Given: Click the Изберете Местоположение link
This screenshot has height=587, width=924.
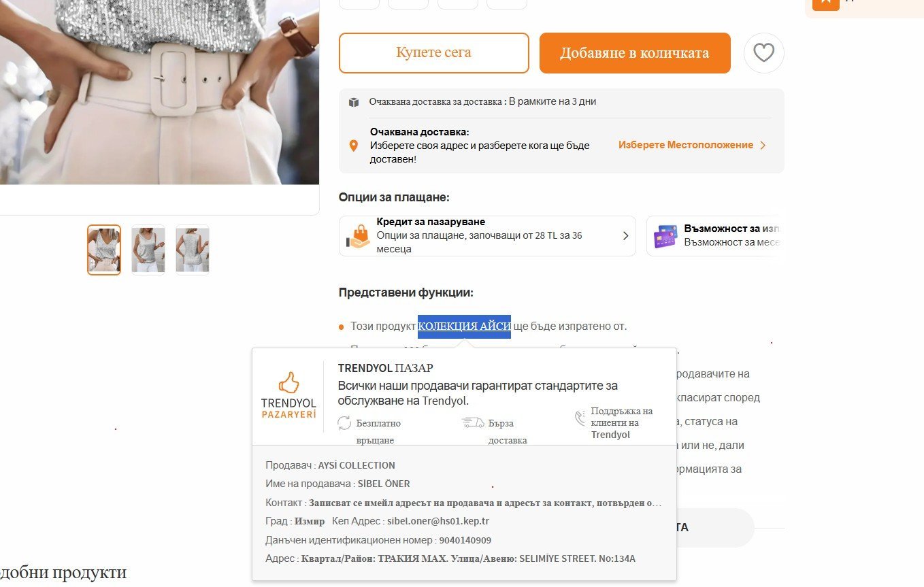Looking at the screenshot, I should click(x=686, y=146).
